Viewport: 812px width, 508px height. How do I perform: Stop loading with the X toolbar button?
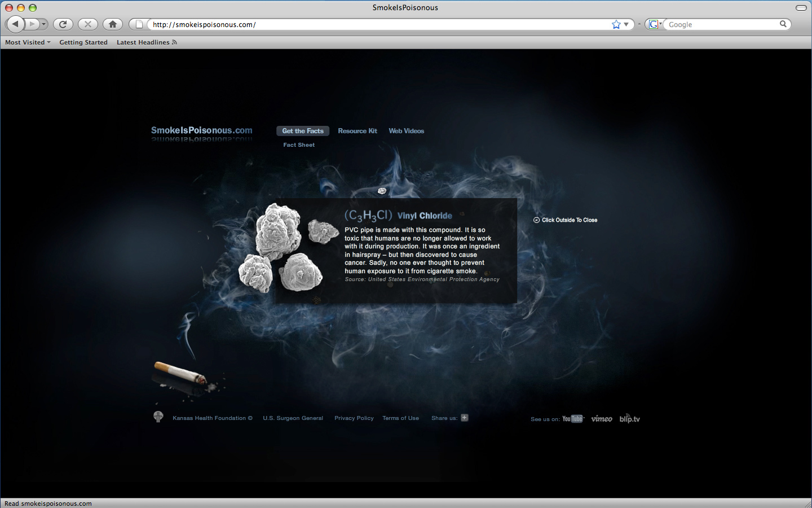(x=88, y=24)
